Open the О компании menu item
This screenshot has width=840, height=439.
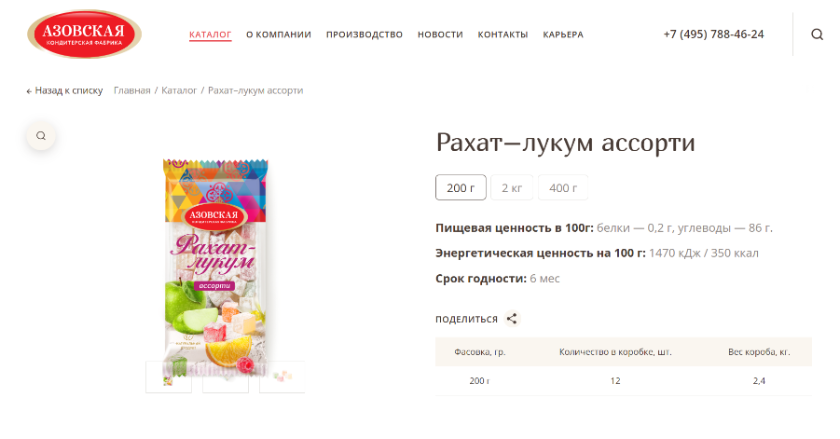(279, 34)
